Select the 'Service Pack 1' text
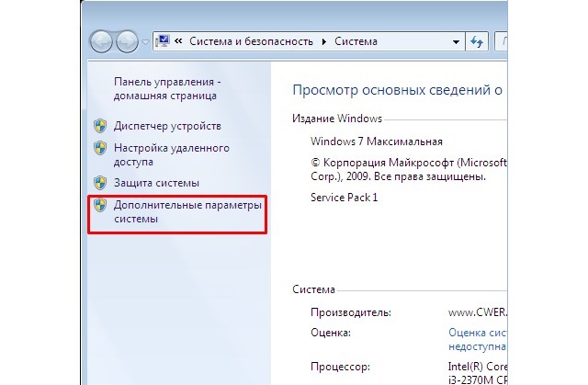588x385 pixels. [x=344, y=198]
